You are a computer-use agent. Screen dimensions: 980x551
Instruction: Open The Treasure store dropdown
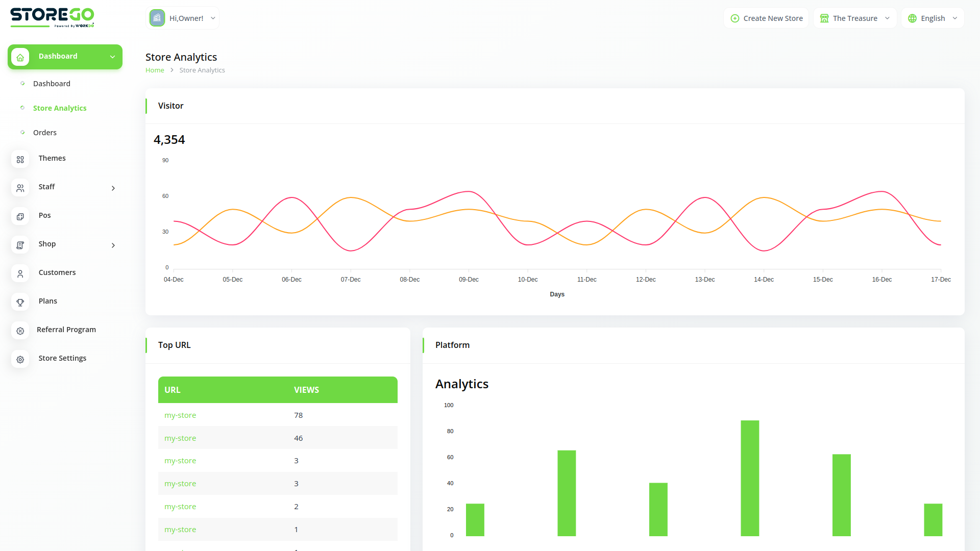pyautogui.click(x=854, y=18)
